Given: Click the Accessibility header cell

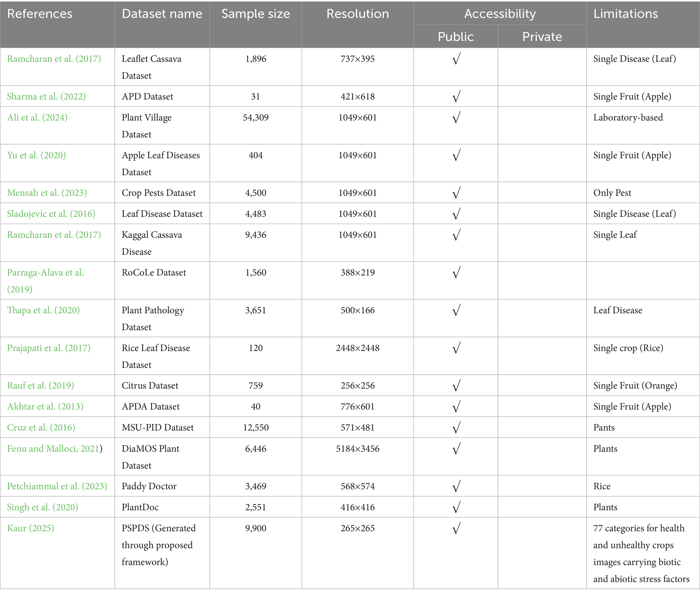Looking at the screenshot, I should [500, 14].
